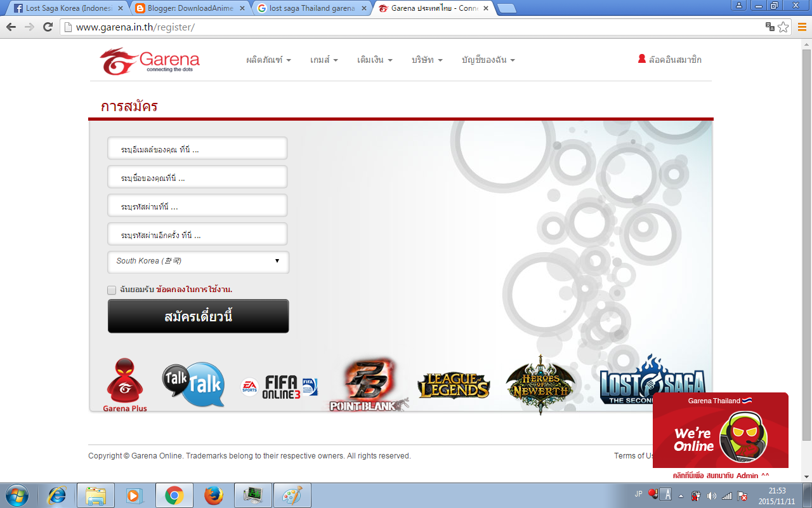
Task: Switch to Firefox on the taskbar
Action: [x=214, y=495]
